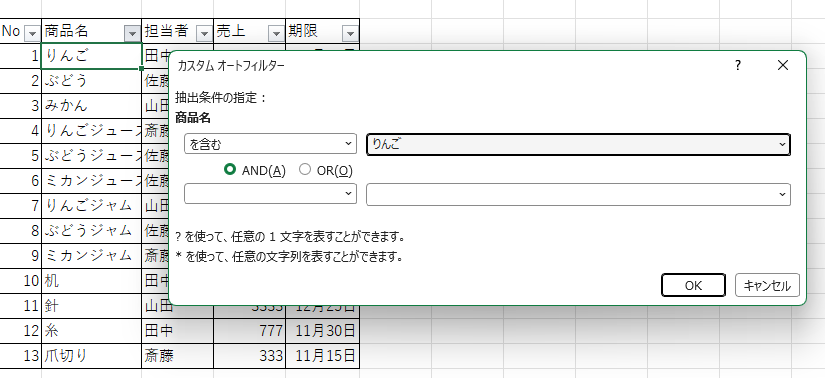
Task: Select the No cell 12
Action: (x=21, y=331)
